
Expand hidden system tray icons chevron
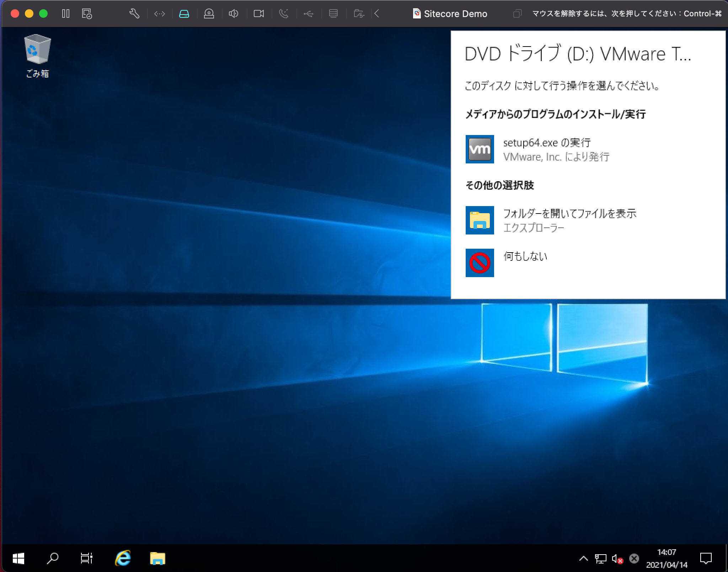583,558
